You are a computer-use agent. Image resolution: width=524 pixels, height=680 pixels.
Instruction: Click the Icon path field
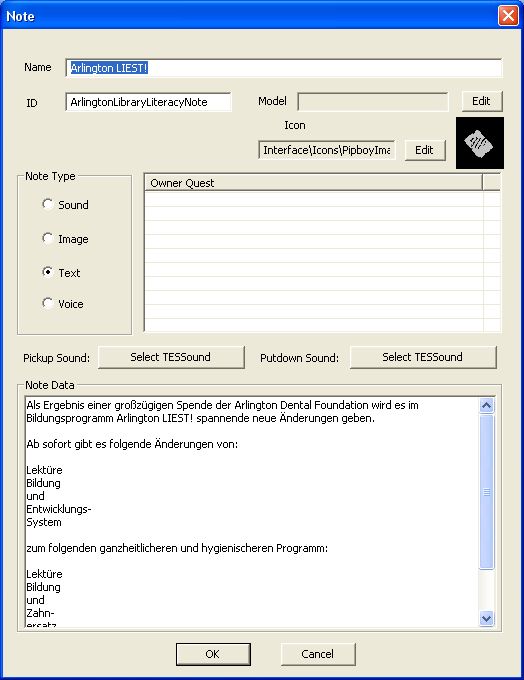click(x=327, y=150)
